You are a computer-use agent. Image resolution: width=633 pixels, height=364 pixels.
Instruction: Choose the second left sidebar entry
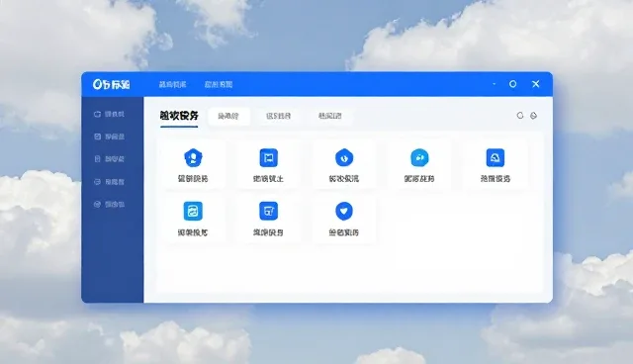pyautogui.click(x=109, y=136)
